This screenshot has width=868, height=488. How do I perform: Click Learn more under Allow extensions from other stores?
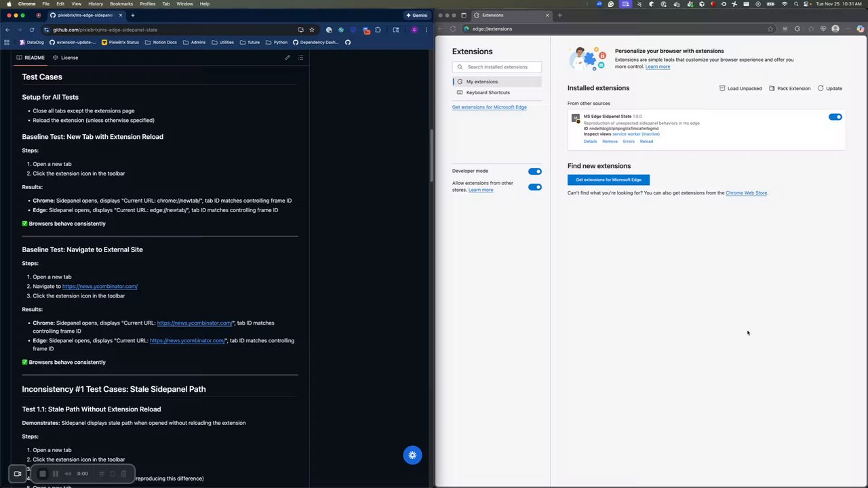coord(481,190)
